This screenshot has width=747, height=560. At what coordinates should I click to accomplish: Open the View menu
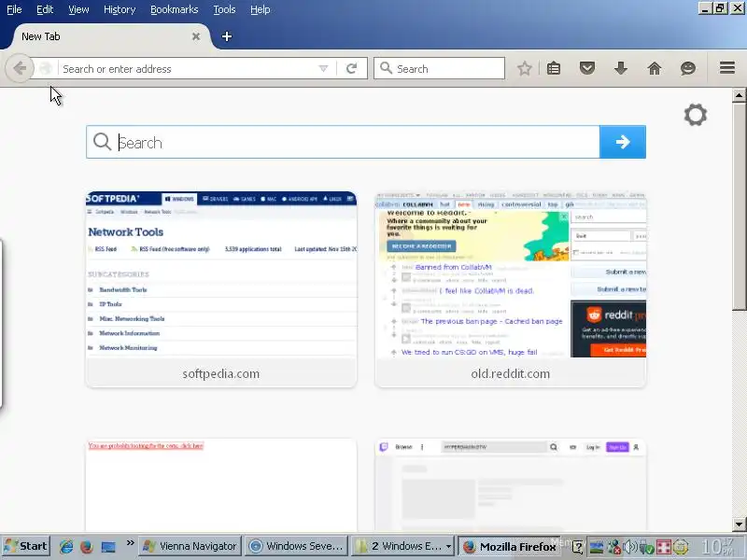[x=78, y=9]
